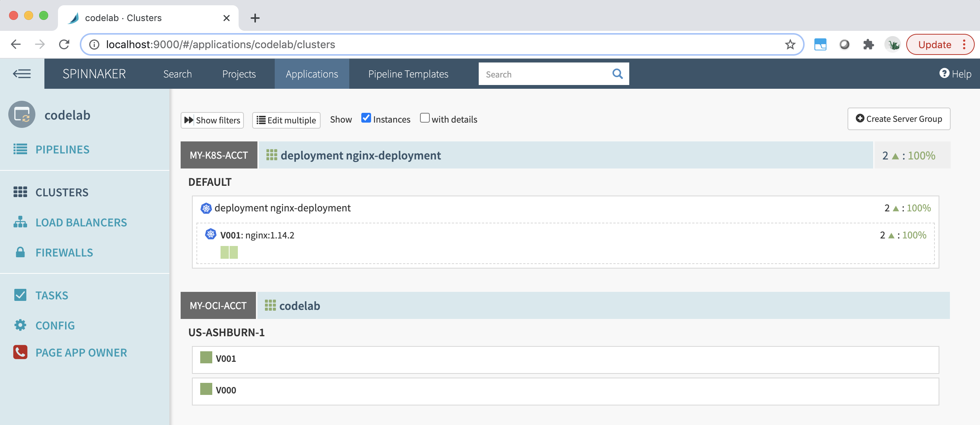Open the Clusters sidebar icon
This screenshot has width=980, height=425.
21,192
